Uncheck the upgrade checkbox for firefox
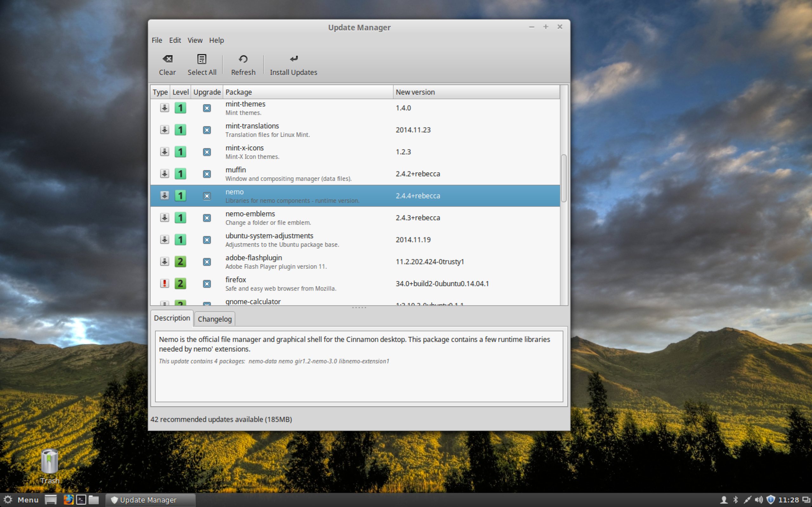This screenshot has height=507, width=812. click(x=207, y=283)
